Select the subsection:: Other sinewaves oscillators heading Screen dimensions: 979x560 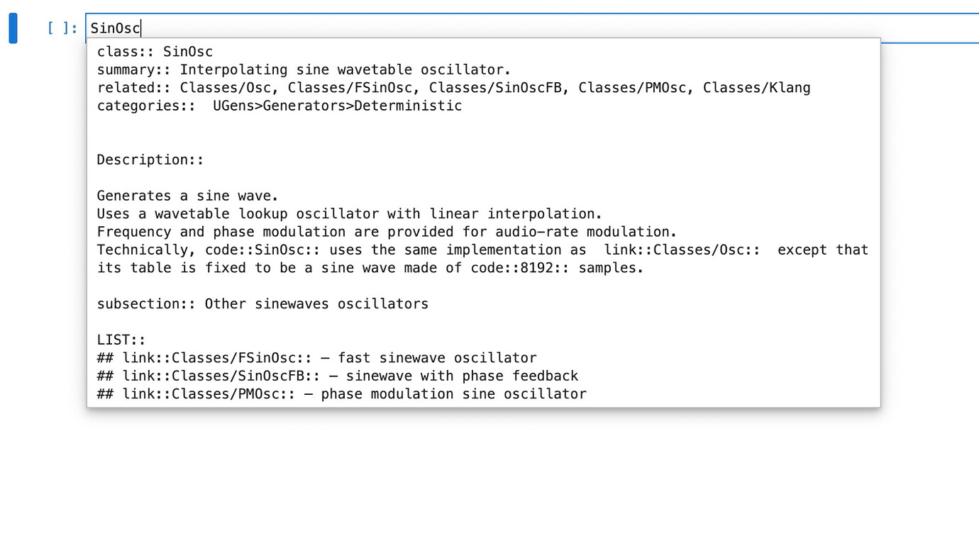[262, 303]
